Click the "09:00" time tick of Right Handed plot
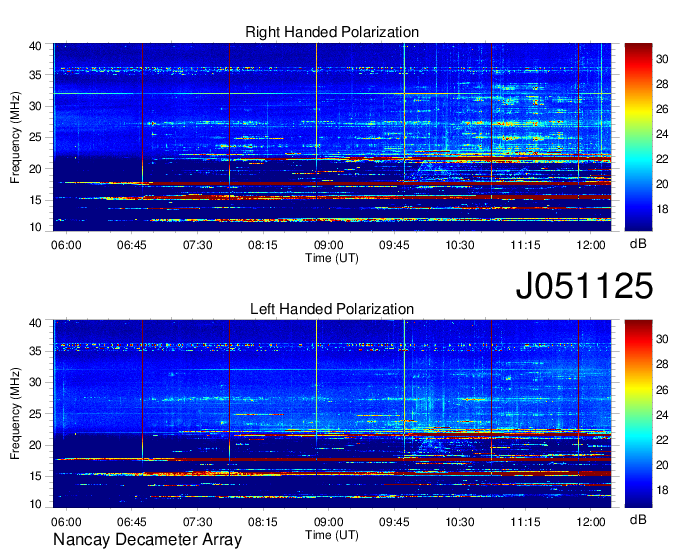Viewport: 680px width, 552px height. click(x=328, y=245)
